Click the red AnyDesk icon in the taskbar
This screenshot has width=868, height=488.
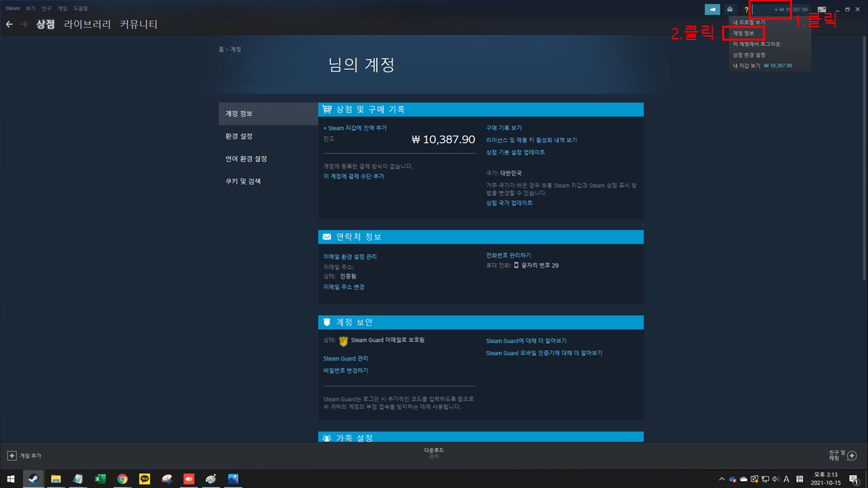189,479
